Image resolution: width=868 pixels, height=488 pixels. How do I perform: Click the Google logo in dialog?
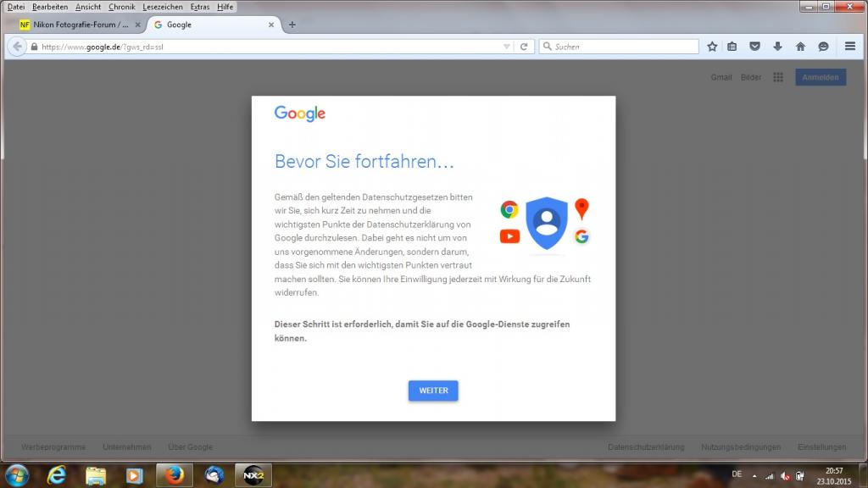click(x=300, y=114)
